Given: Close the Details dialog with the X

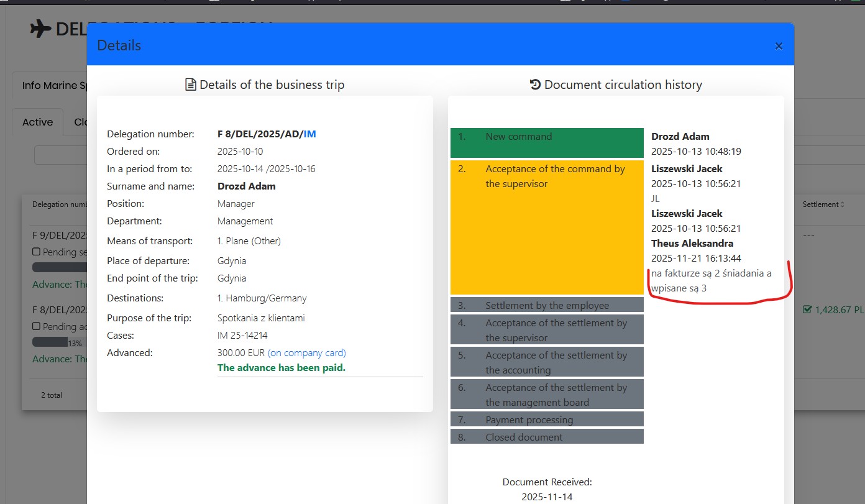Looking at the screenshot, I should 779,46.
